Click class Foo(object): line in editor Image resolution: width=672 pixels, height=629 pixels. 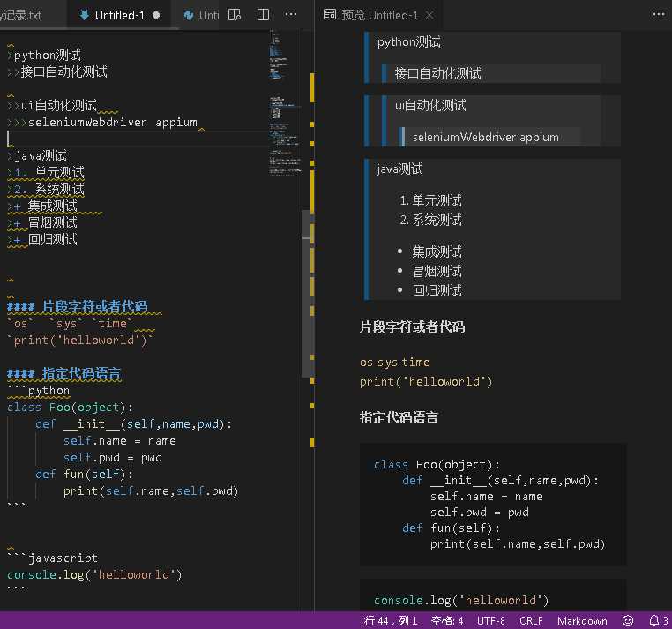pos(71,407)
